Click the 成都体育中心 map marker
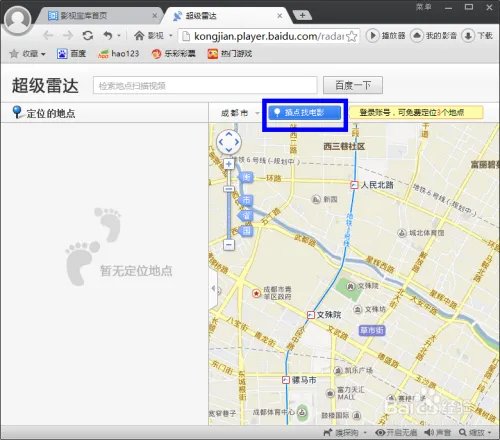Screen dimensions: 500x440 click(302, 413)
